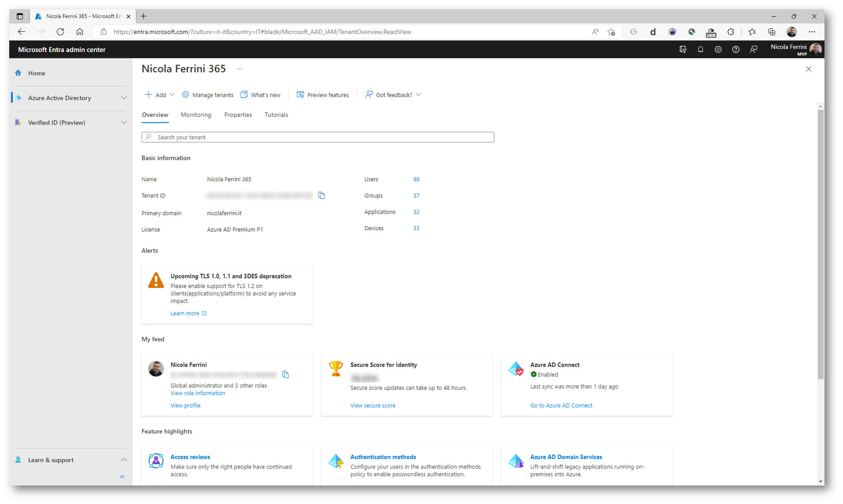Switch to the Properties tab
This screenshot has width=843, height=504.
(x=238, y=115)
